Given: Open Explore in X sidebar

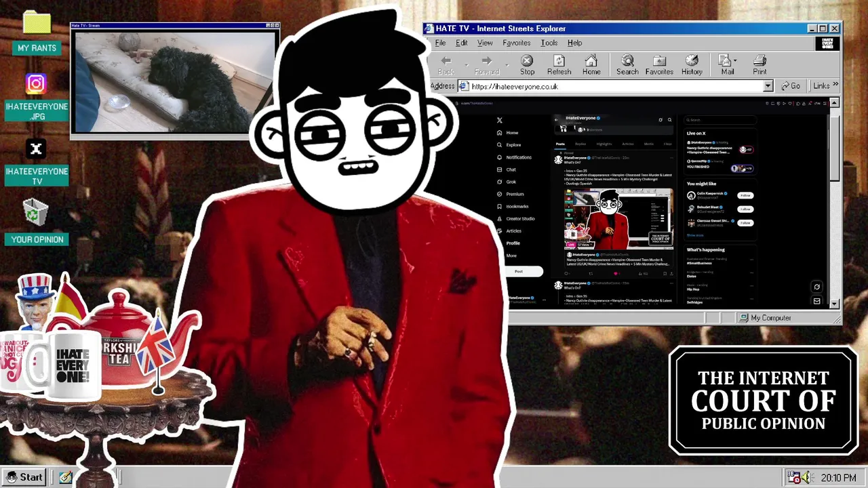Looking at the screenshot, I should 509,145.
